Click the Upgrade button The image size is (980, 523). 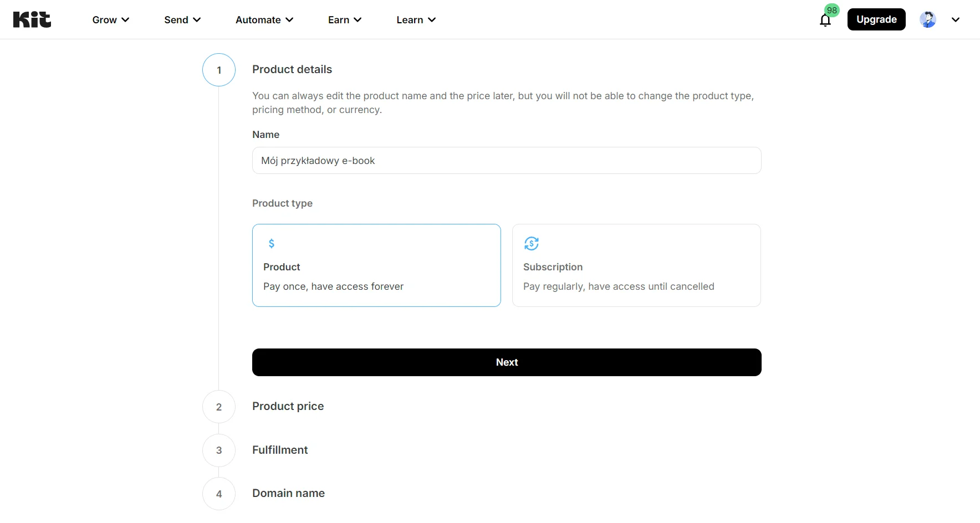tap(876, 19)
